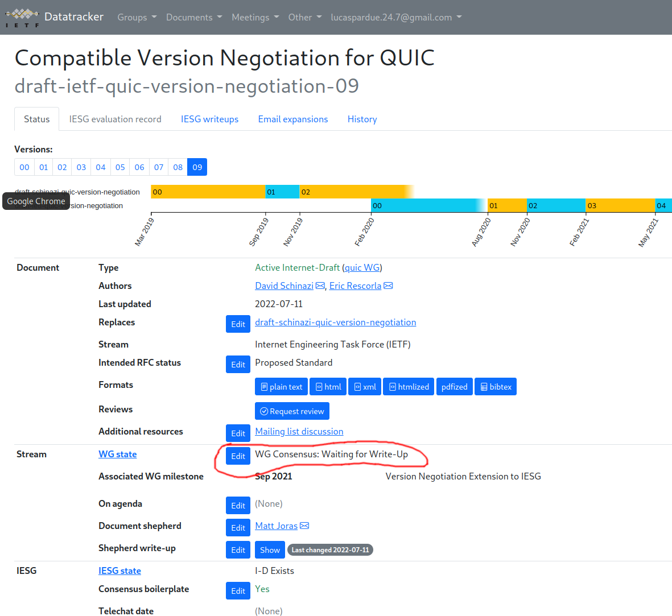This screenshot has height=616, width=672.
Task: Click the Request review button
Action: tap(292, 411)
